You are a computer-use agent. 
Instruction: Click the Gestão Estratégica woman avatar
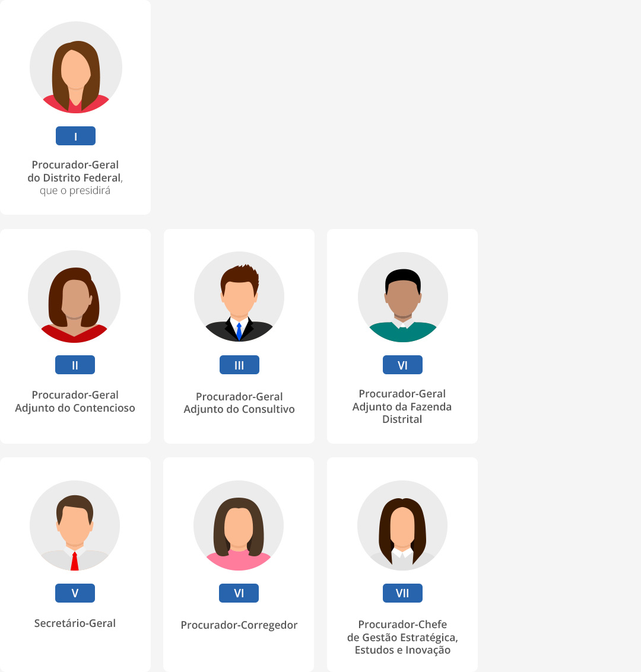pyautogui.click(x=402, y=526)
